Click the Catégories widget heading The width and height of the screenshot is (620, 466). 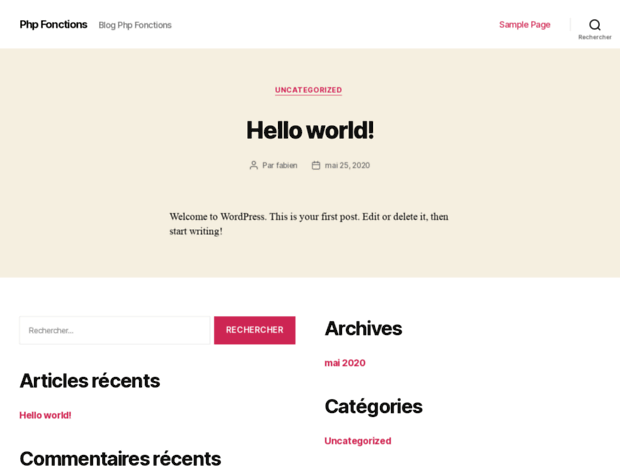click(x=373, y=406)
